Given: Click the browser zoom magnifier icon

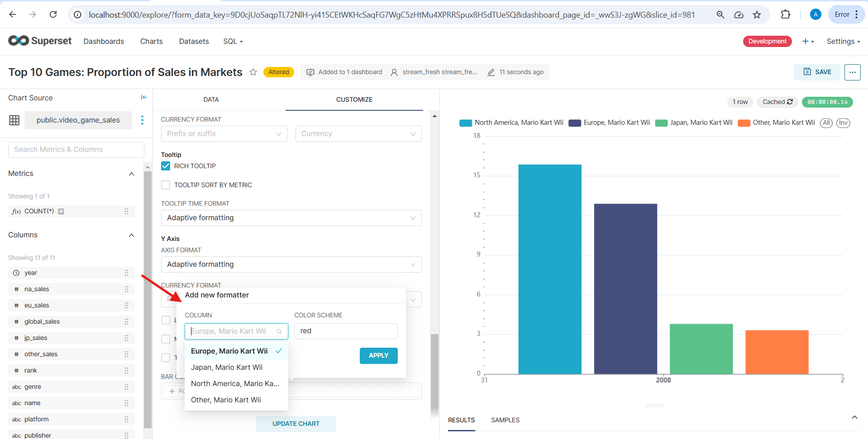Looking at the screenshot, I should tap(720, 15).
